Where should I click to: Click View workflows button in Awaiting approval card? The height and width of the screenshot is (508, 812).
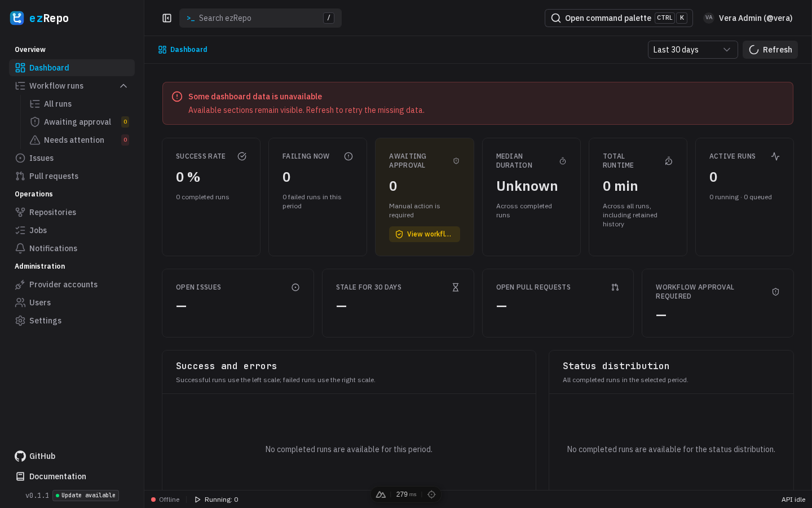(x=424, y=234)
